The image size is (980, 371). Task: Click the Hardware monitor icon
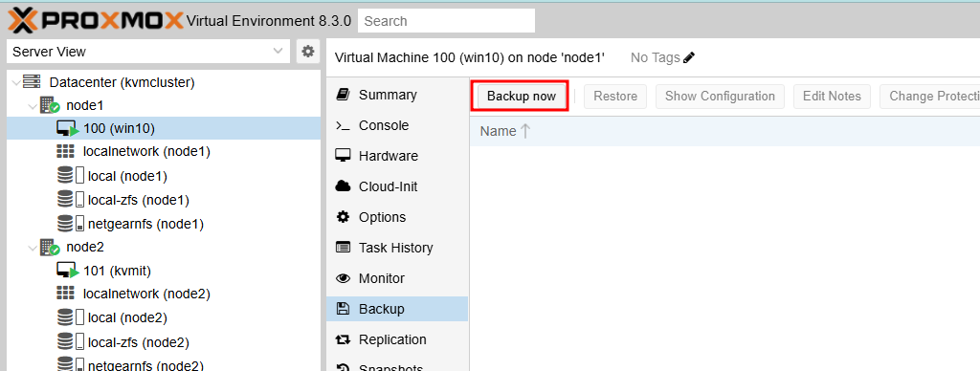pos(343,156)
